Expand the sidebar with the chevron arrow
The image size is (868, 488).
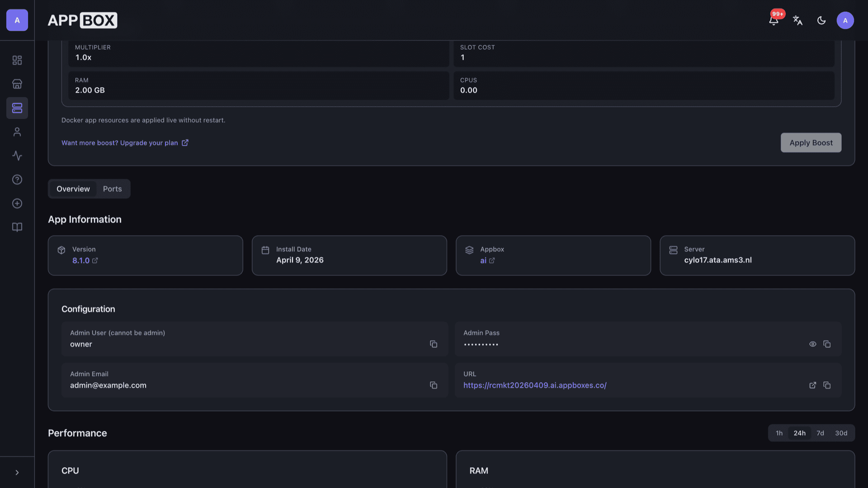point(17,473)
